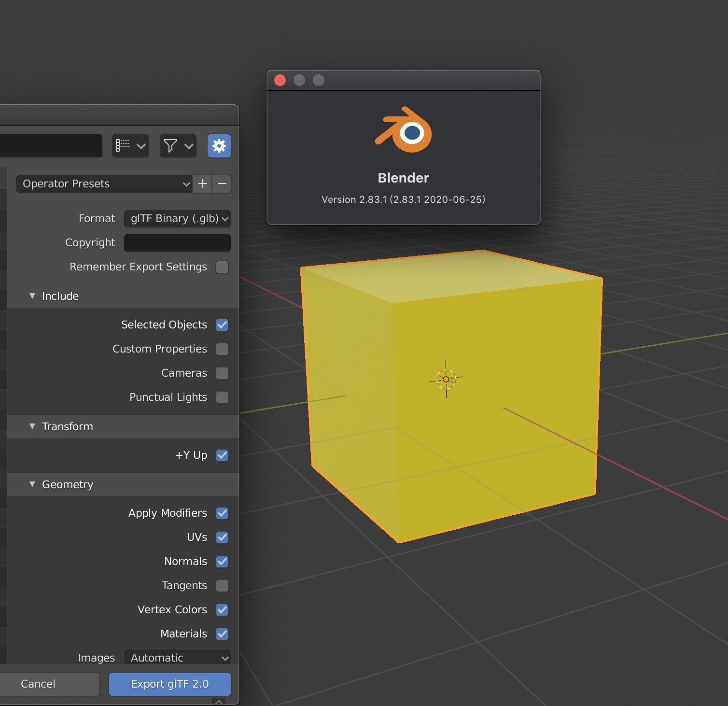Remove operator preset with minus button
This screenshot has width=728, height=706.
pos(222,184)
